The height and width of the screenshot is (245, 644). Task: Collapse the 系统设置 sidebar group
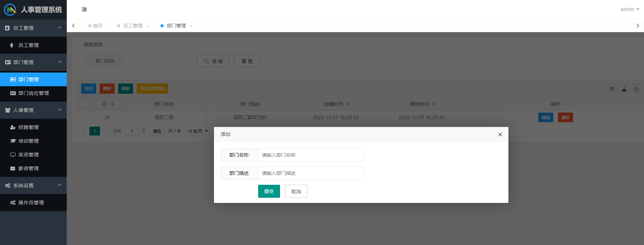point(33,185)
